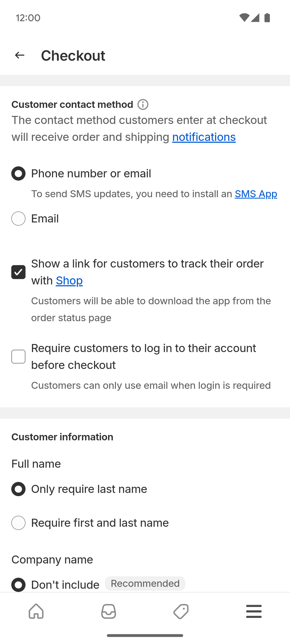Open info icon next to Customer contact method
The image size is (290, 644).
[143, 104]
